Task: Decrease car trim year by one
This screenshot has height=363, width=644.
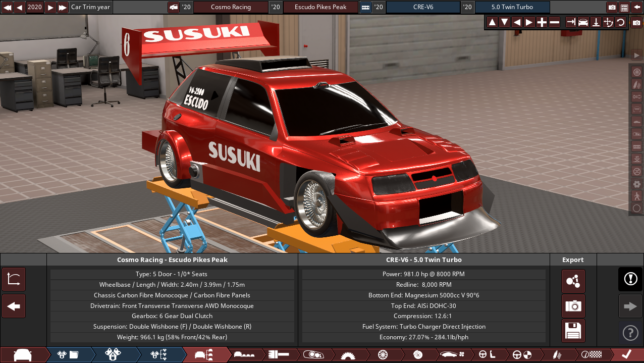Action: pyautogui.click(x=20, y=7)
